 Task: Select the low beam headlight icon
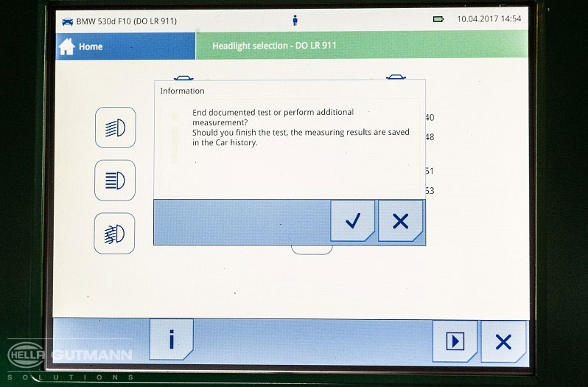(x=115, y=128)
